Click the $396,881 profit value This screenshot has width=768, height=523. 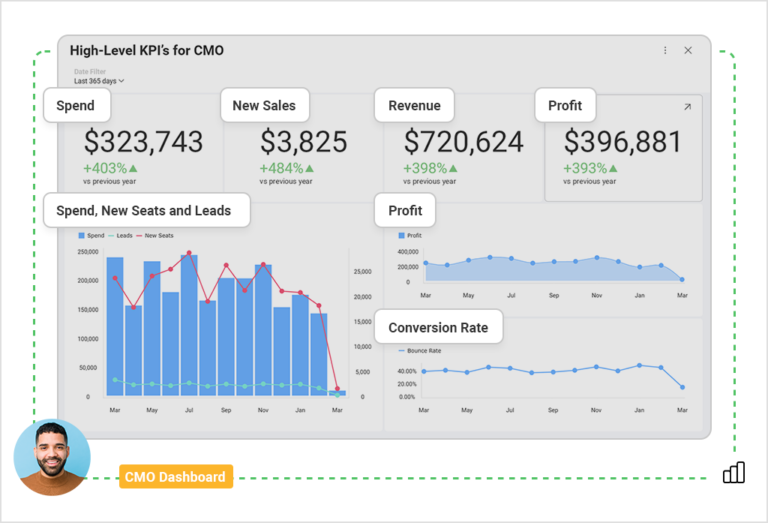623,142
